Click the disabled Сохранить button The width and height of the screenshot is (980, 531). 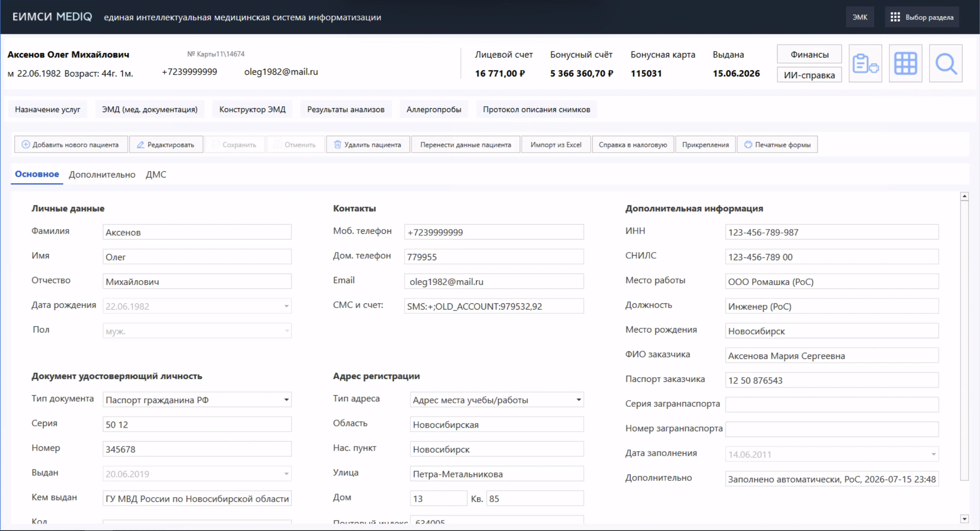(x=235, y=145)
